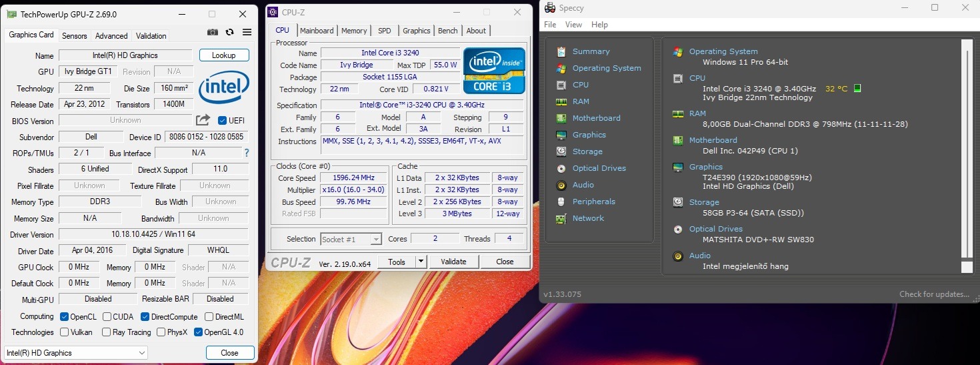Toggle the OpenGL 4.0 checkbox
Image resolution: width=980 pixels, height=365 pixels.
coord(198,332)
